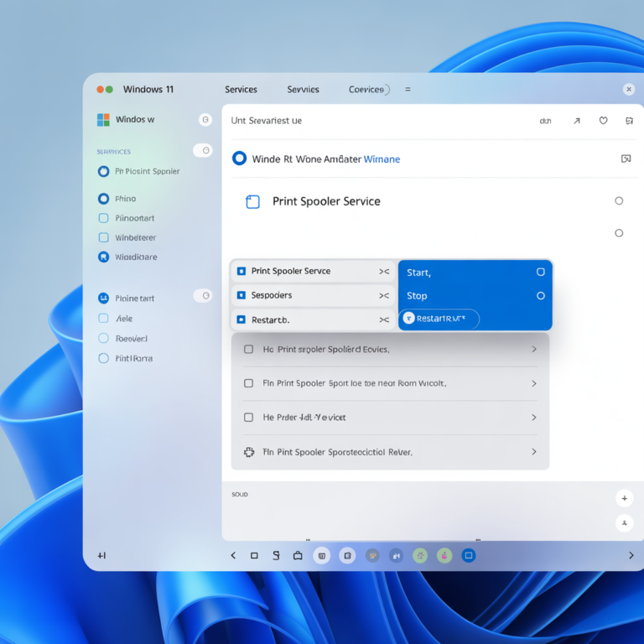Click the square icon in the bottom bar
This screenshot has width=644, height=644.
(254, 556)
